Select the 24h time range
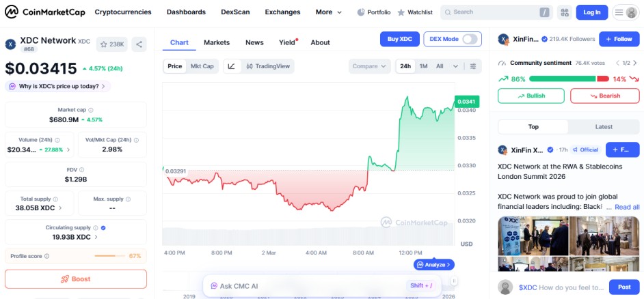The image size is (644, 299). coord(405,66)
